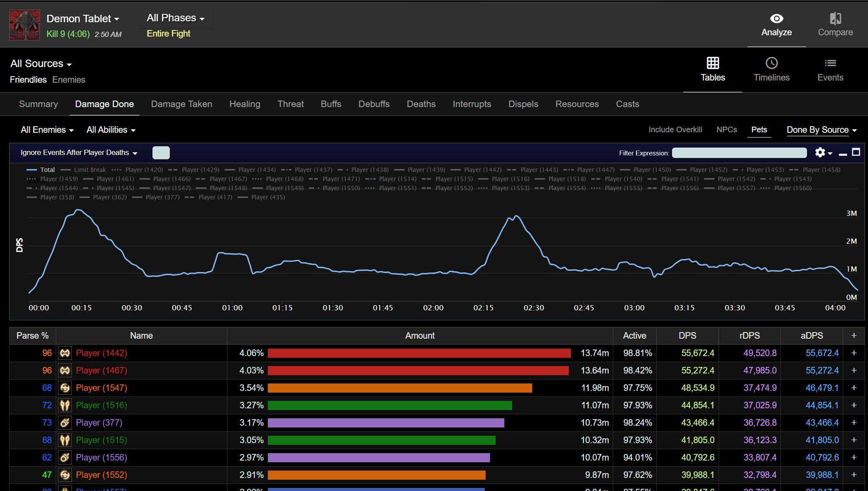
Task: Expand the Player (1467) row plus
Action: click(854, 370)
